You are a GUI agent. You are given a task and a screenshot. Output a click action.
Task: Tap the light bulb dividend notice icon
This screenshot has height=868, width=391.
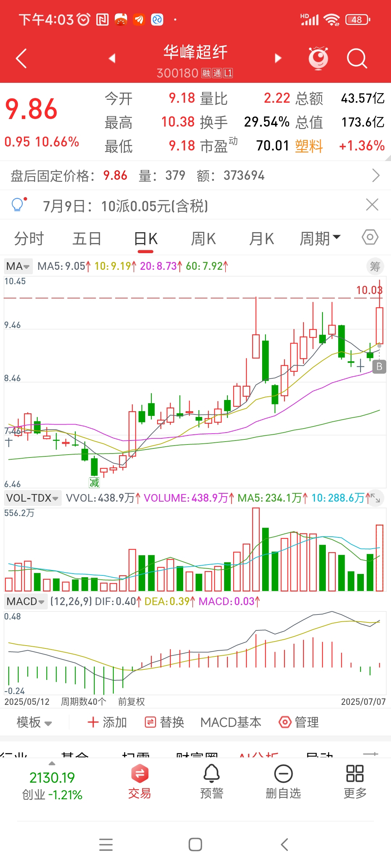click(x=18, y=205)
